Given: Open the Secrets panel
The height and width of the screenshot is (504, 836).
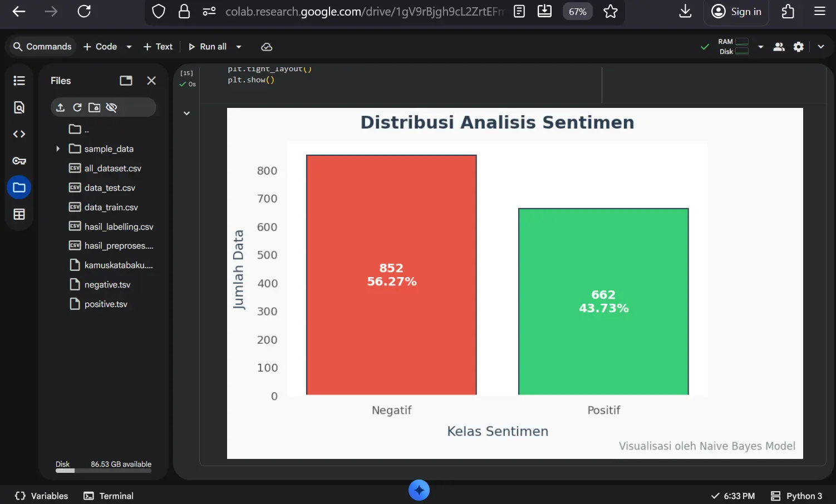Looking at the screenshot, I should coord(19,160).
